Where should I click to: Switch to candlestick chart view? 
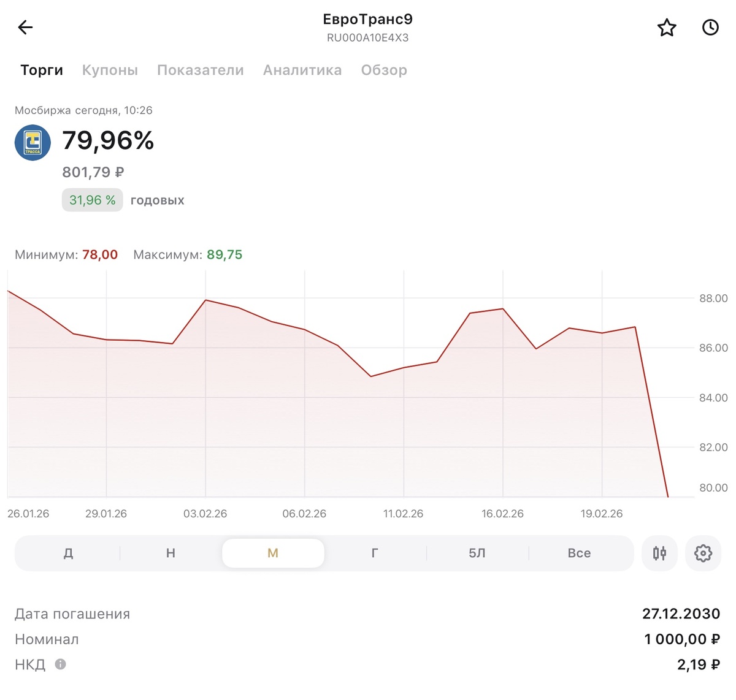659,554
